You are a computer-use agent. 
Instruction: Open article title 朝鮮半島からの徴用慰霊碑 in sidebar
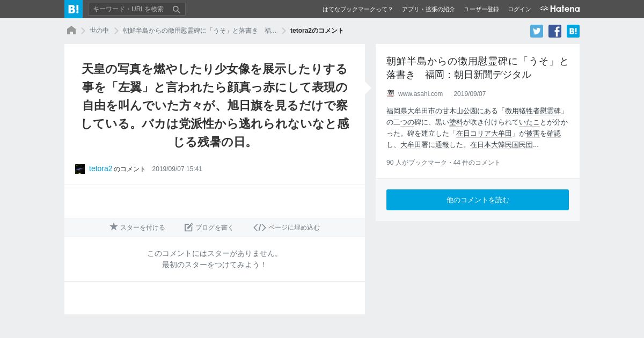[x=477, y=68]
